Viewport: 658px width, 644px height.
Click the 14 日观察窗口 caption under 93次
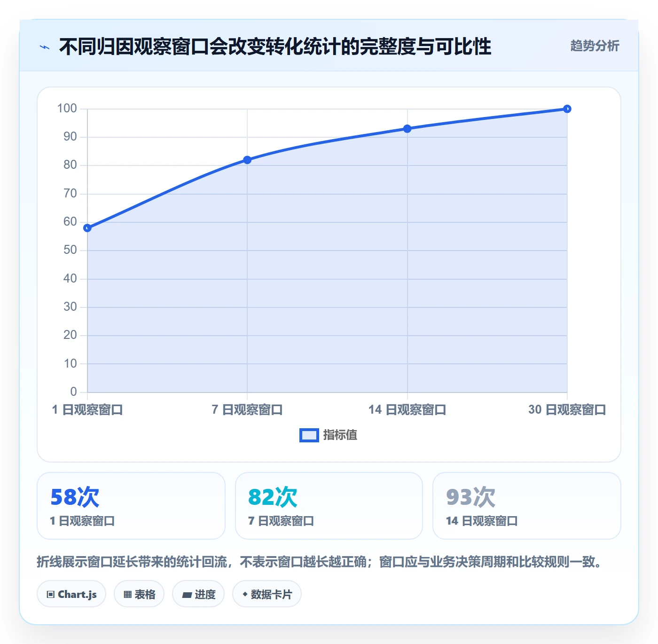[482, 521]
